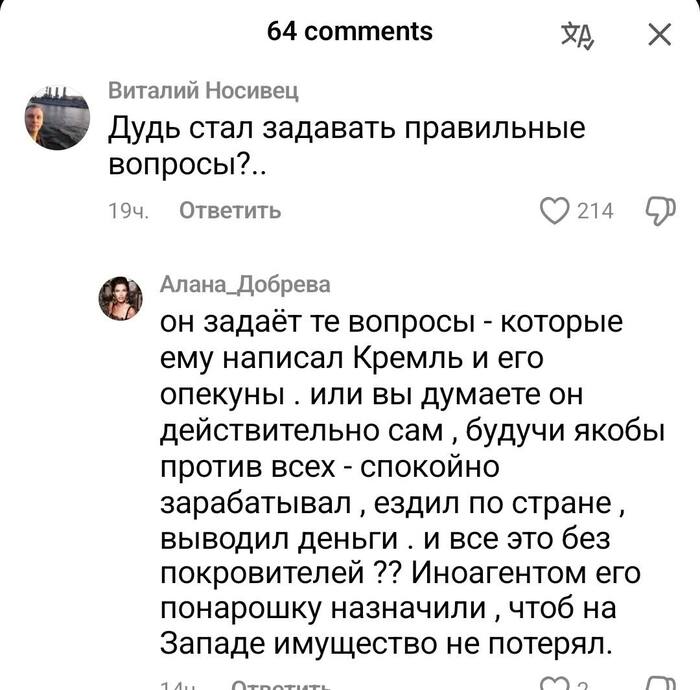This screenshot has height=690, width=700.
Task: Close the 64 comments panel
Action: [659, 36]
